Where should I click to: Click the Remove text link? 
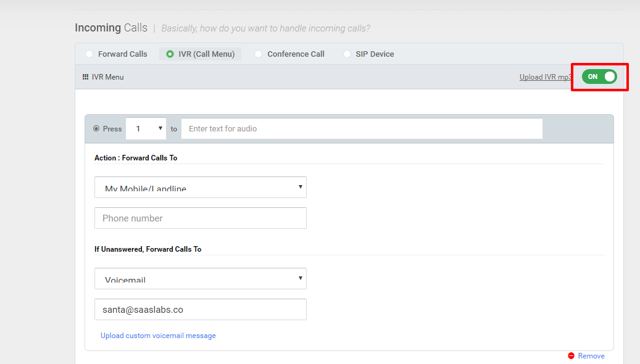[x=591, y=356]
